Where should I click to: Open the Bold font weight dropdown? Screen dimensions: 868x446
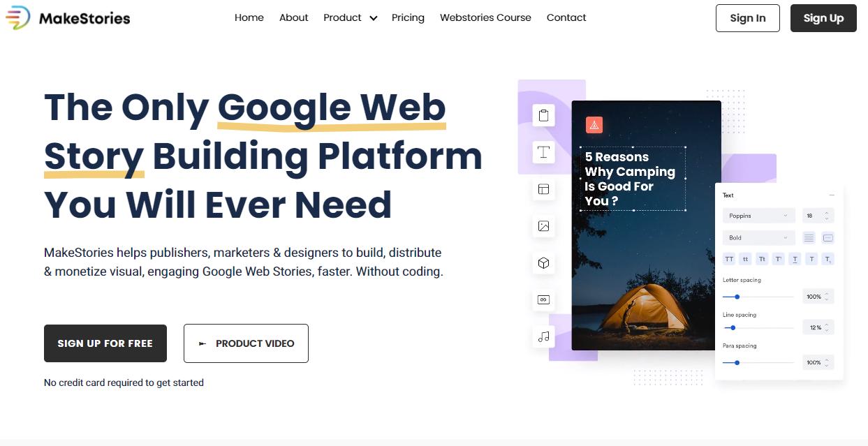point(759,238)
